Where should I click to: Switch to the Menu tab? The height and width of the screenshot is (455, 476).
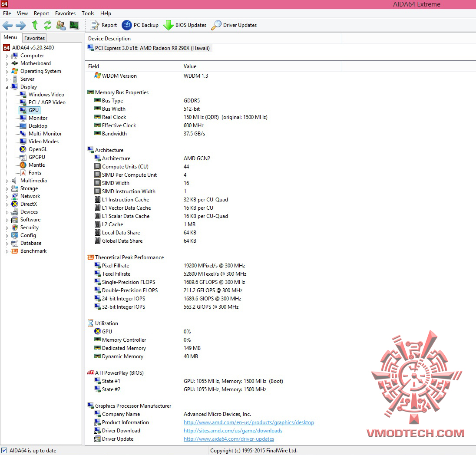[x=10, y=37]
